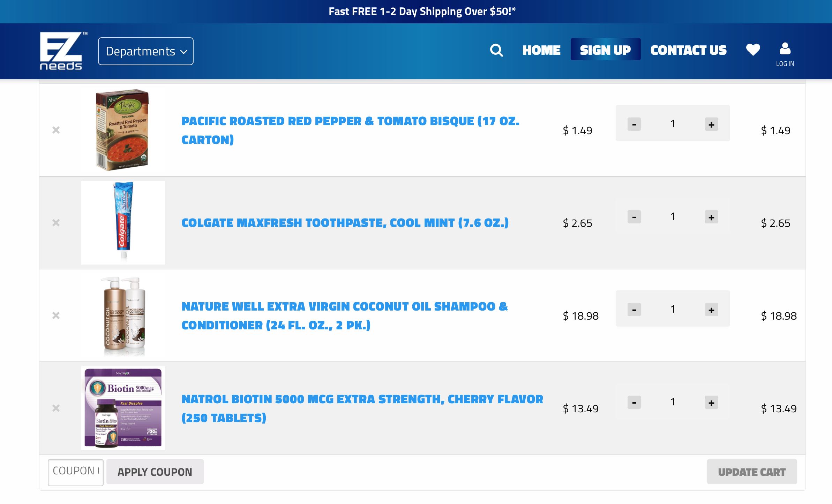Click the EZ Needs logo
The image size is (832, 504).
pos(63,51)
